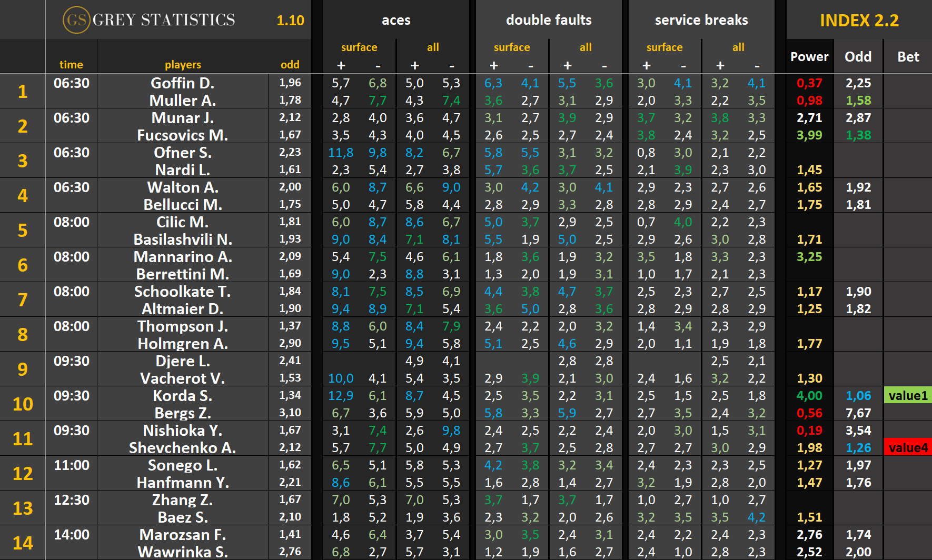
Task: Select Shevchenko A. player name
Action: (x=183, y=448)
